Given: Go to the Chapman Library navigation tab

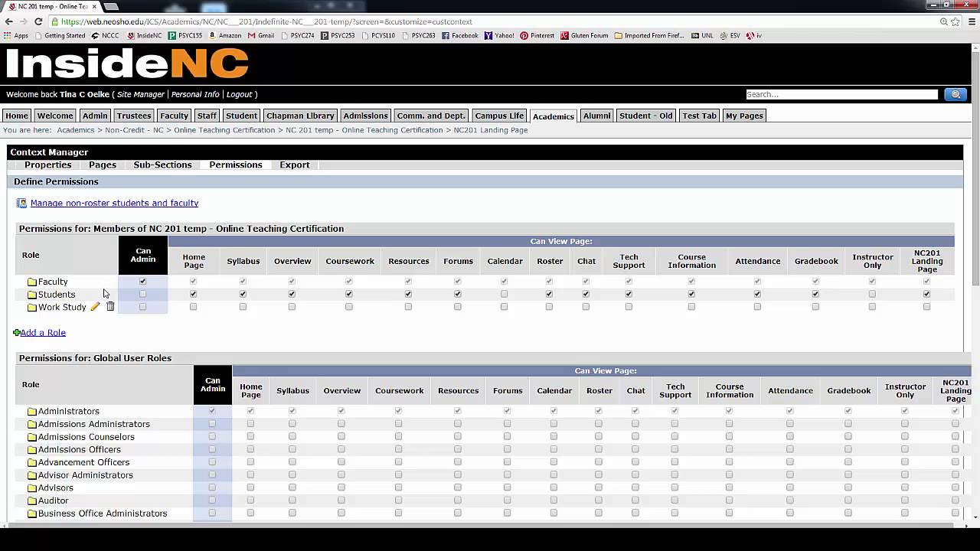Looking at the screenshot, I should 300,116.
